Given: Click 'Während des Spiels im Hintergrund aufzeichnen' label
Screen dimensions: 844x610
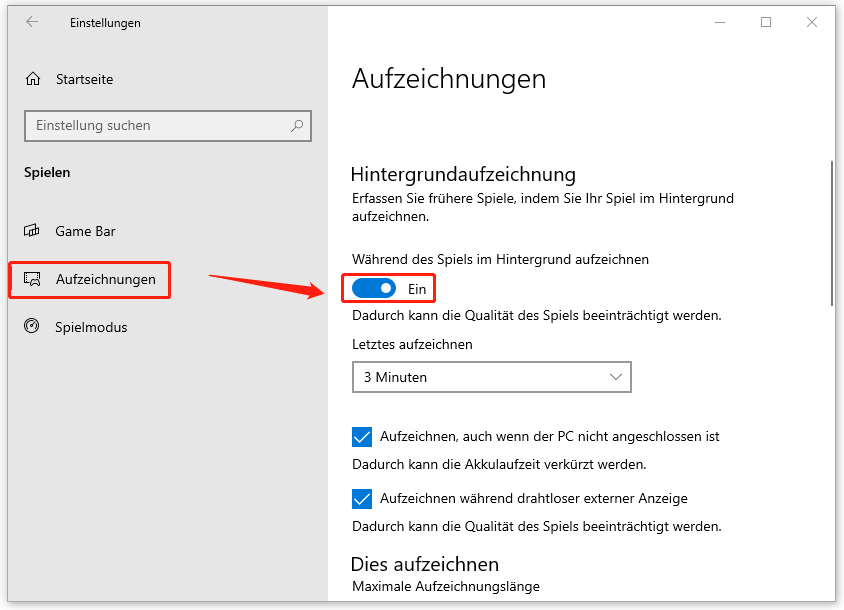Looking at the screenshot, I should 500,260.
